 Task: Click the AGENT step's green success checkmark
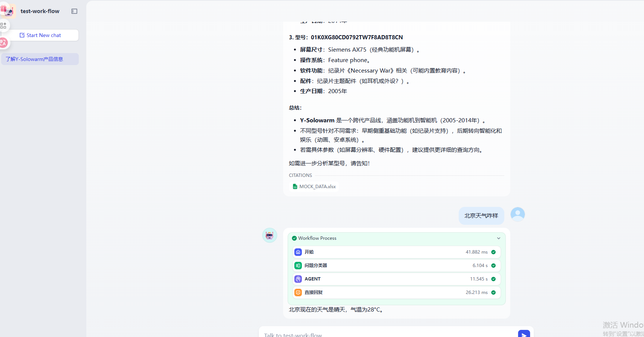pos(493,279)
